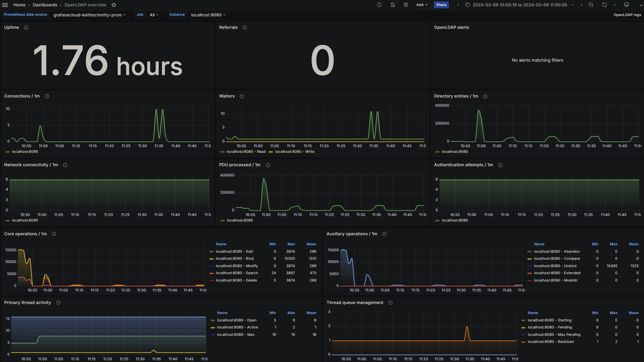
Task: Navigate to Dashboards via the breadcrumb
Action: click(45, 5)
